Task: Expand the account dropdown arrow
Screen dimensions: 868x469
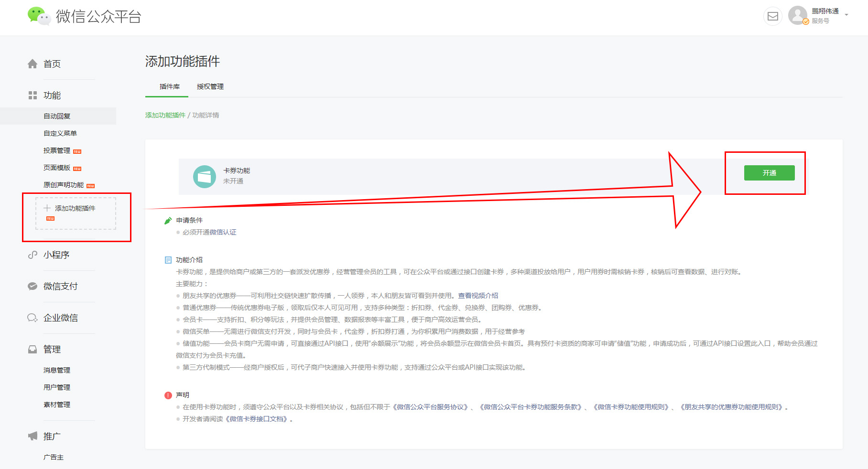Action: (x=846, y=15)
